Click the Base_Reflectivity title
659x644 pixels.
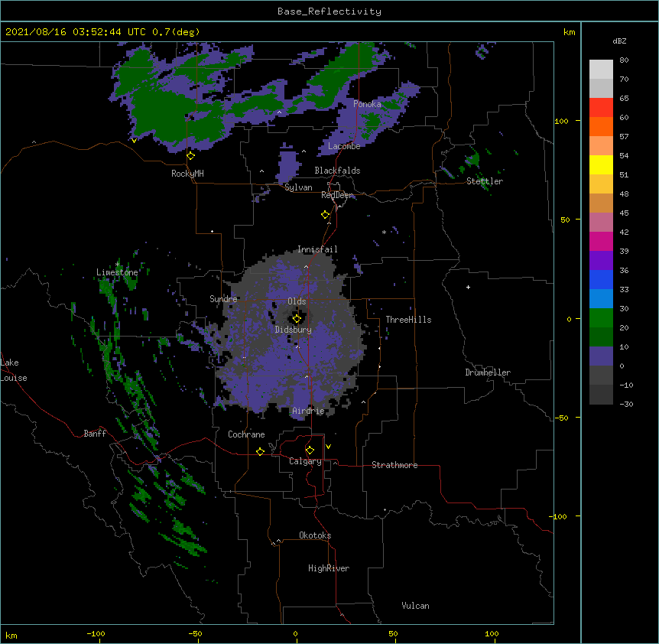pos(329,11)
